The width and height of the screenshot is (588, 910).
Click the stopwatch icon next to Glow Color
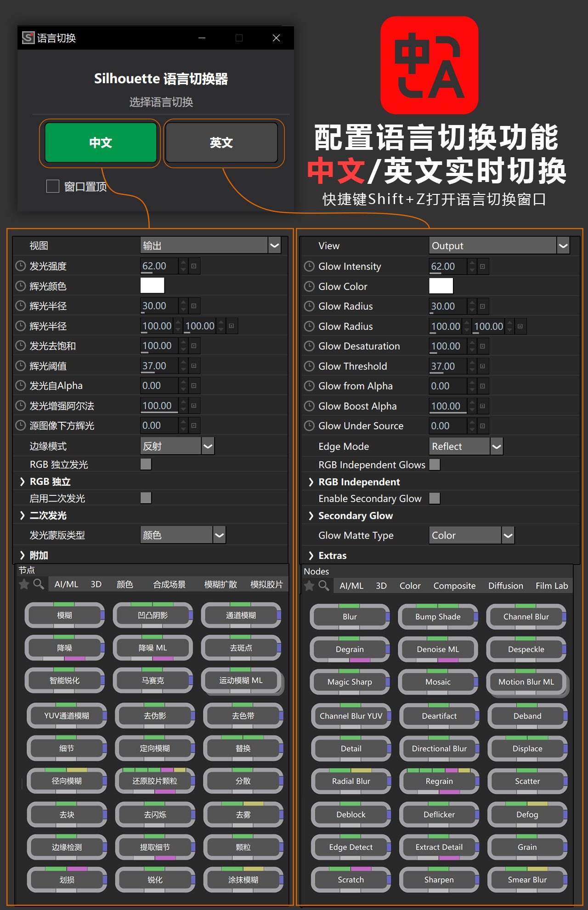[x=309, y=286]
